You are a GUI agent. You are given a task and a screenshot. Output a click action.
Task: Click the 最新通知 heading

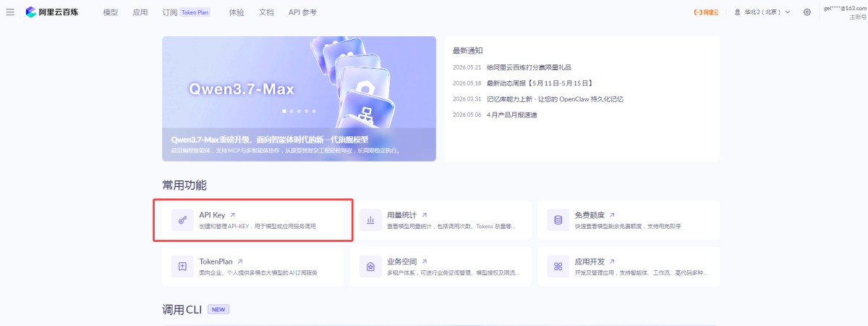pos(467,51)
